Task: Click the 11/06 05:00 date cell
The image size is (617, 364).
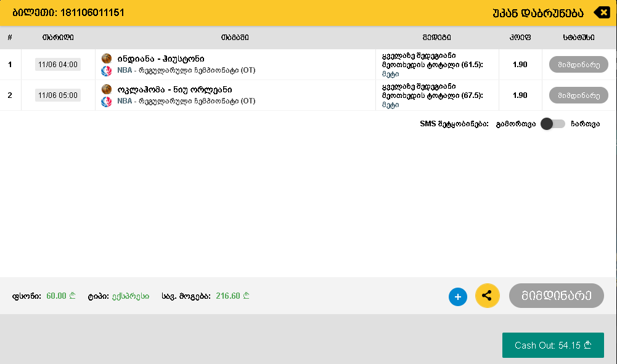Action: (58, 95)
